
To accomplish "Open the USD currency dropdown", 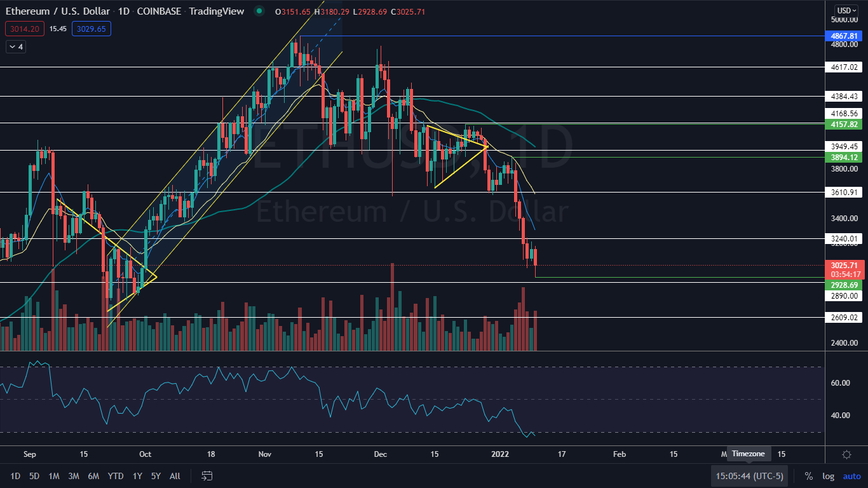I will (x=846, y=10).
